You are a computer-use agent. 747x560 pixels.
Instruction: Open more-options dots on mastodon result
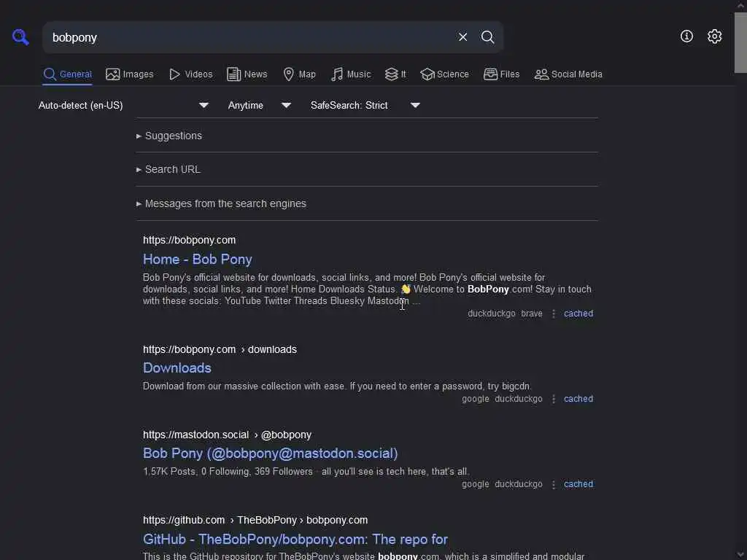point(554,485)
